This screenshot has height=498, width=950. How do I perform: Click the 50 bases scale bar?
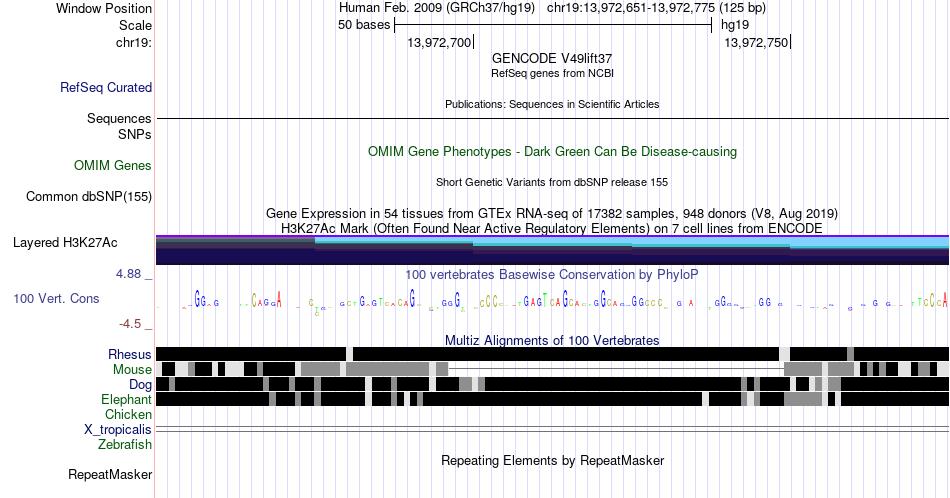coord(553,25)
